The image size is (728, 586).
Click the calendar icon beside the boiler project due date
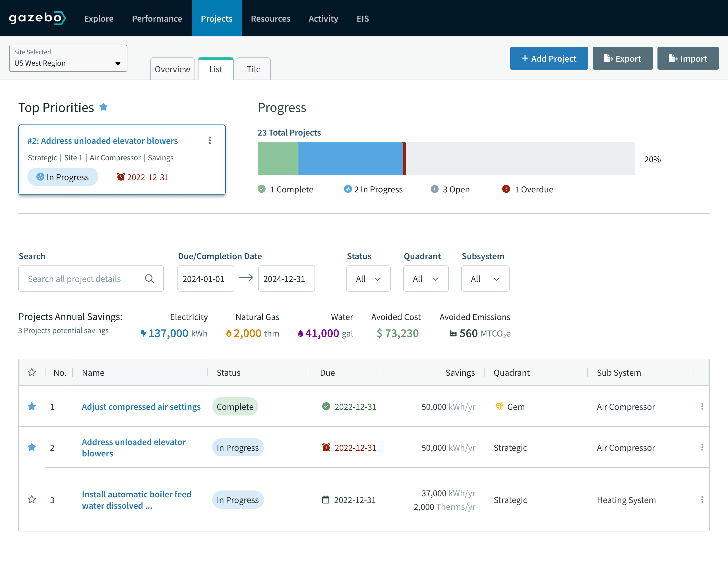325,500
